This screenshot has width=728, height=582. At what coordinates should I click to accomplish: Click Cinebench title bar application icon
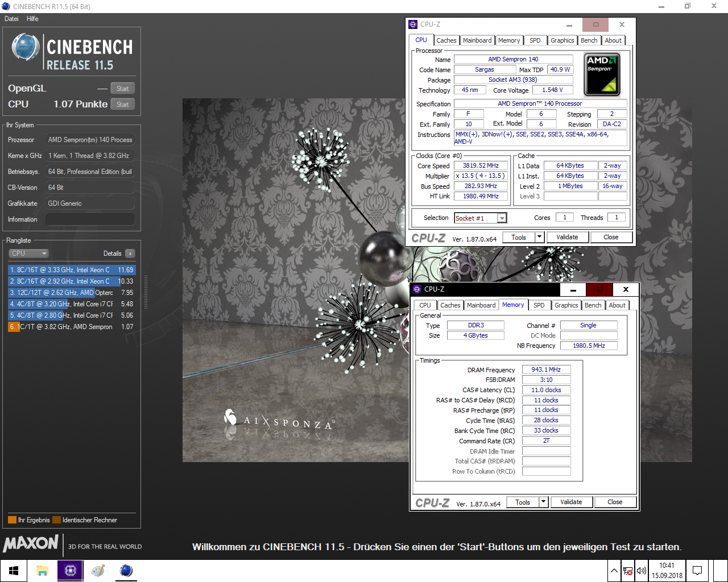tap(6, 6)
